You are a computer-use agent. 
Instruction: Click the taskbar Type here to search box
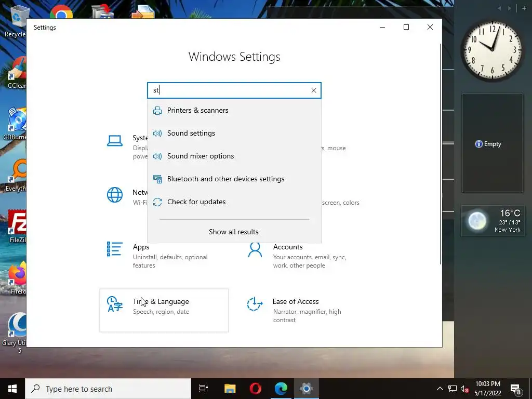coord(108,389)
